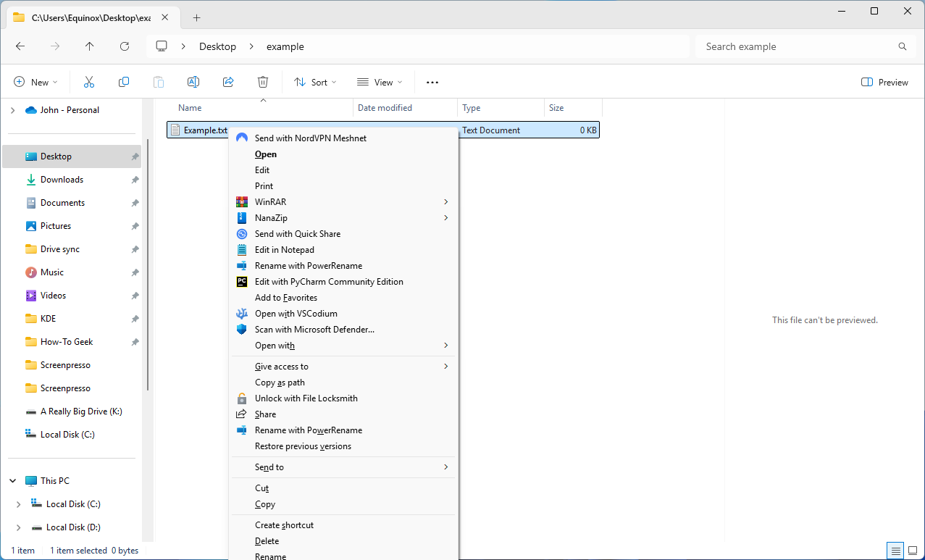Switch to Details view layout icon
The image size is (925, 560).
click(895, 551)
